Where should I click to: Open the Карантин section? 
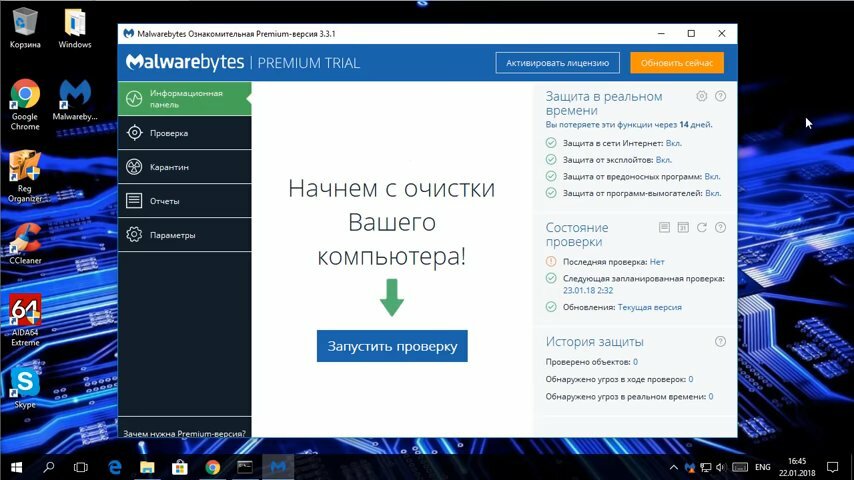click(x=185, y=167)
